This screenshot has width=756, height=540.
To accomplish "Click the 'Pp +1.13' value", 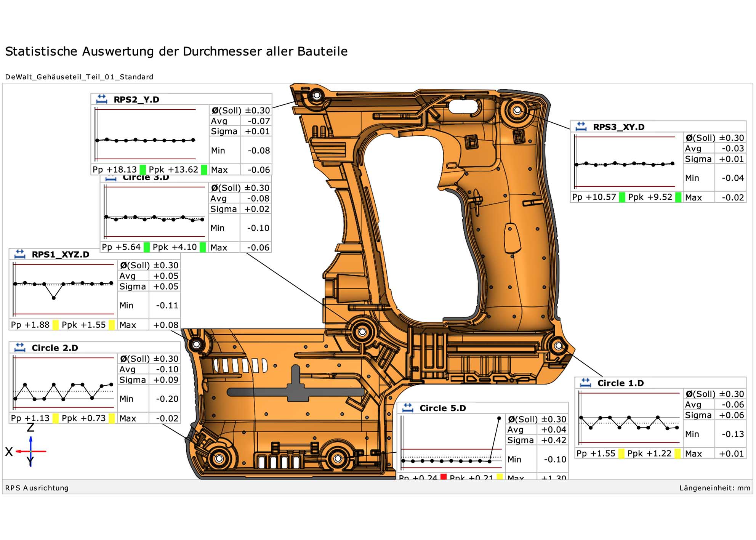I will pyautogui.click(x=30, y=418).
